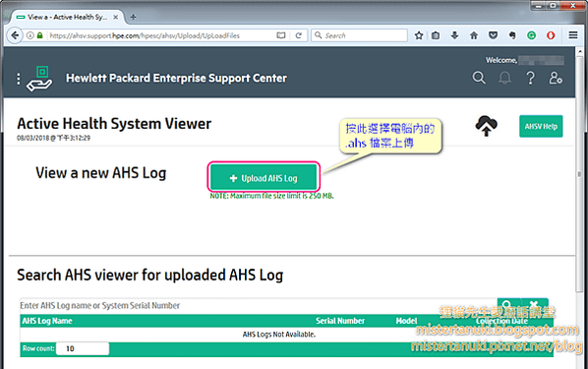Reload the page with refresh icon

point(299,35)
